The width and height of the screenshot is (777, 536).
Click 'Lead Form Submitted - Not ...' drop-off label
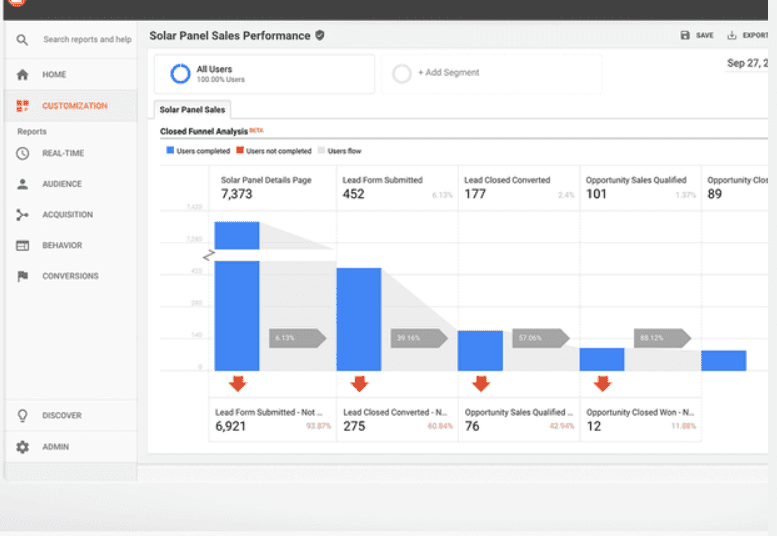(x=269, y=412)
